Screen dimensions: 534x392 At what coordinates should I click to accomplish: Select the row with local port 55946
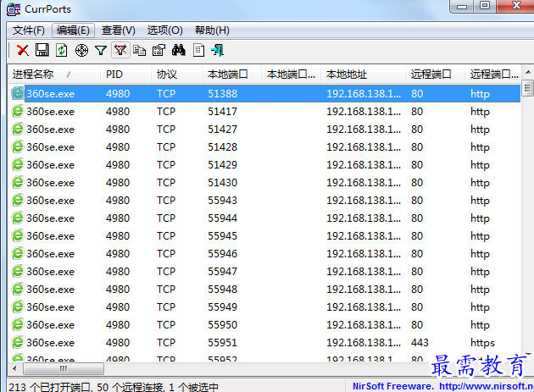tap(264, 253)
